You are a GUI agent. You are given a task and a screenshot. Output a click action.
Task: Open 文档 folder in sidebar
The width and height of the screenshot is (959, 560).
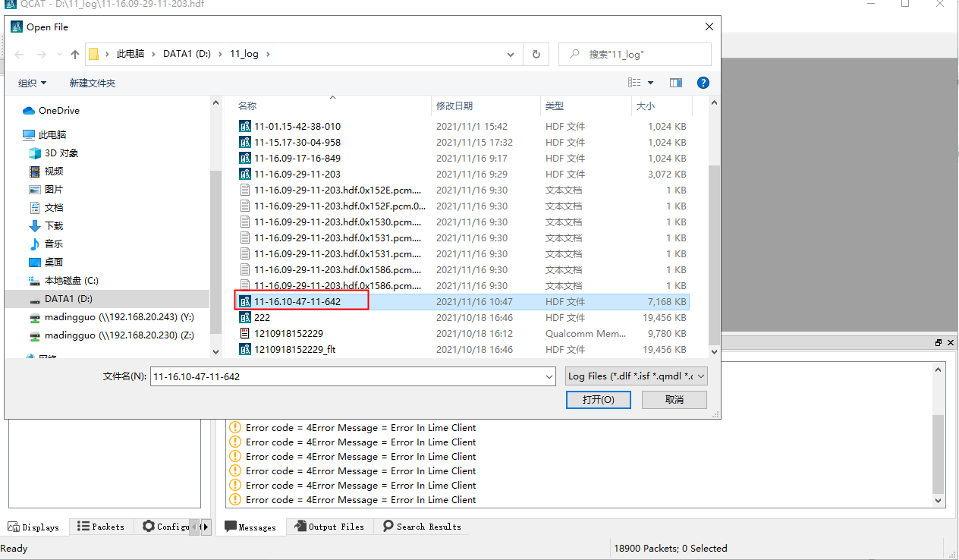coord(46,207)
